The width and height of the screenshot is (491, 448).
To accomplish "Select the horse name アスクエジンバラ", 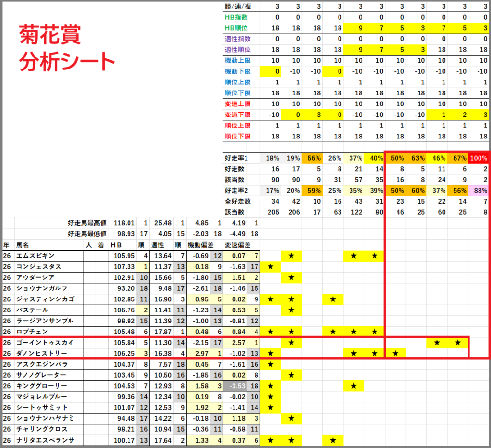I will click(42, 365).
